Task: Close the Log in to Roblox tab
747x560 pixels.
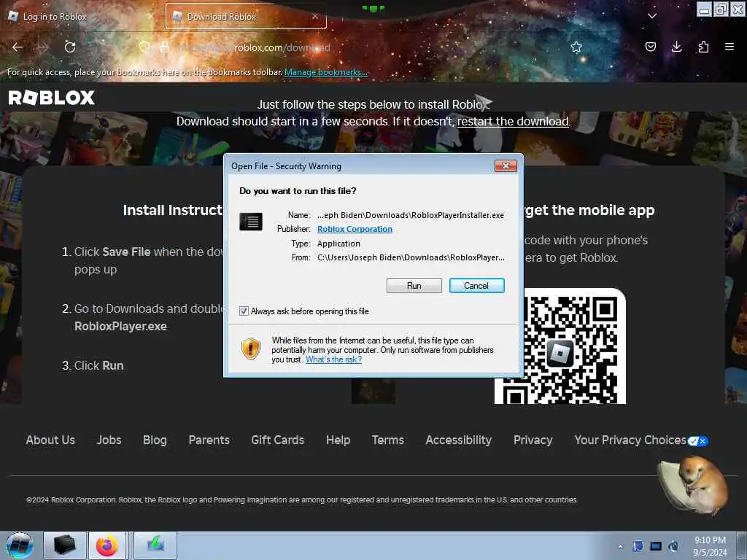Action: coord(150,16)
